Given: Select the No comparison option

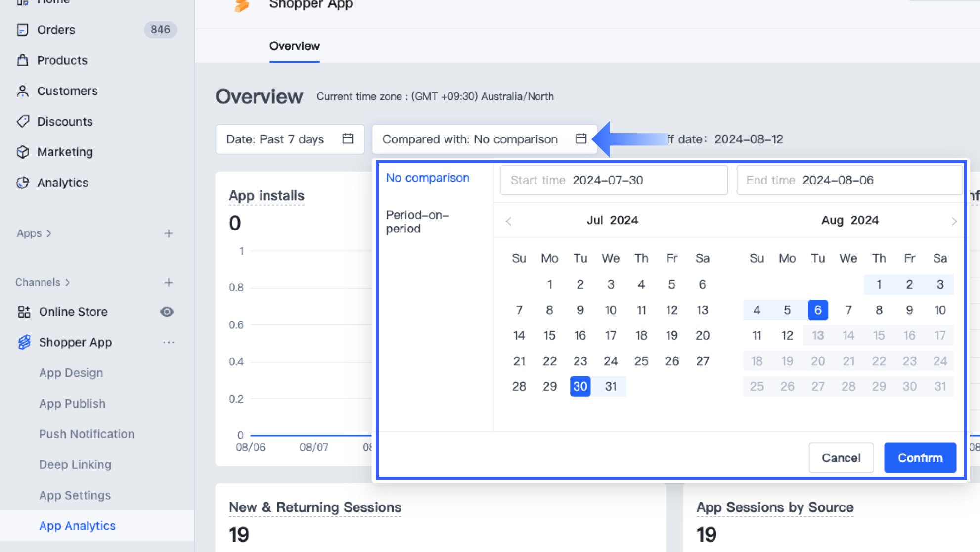Looking at the screenshot, I should click(427, 178).
